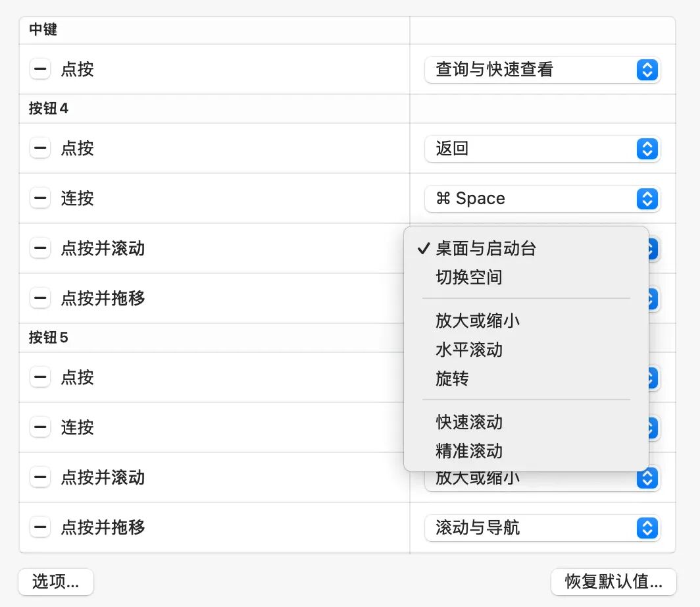700x607 pixels.
Task: Select the 点按并滚动 label under 按钮4
Action: [x=103, y=248]
